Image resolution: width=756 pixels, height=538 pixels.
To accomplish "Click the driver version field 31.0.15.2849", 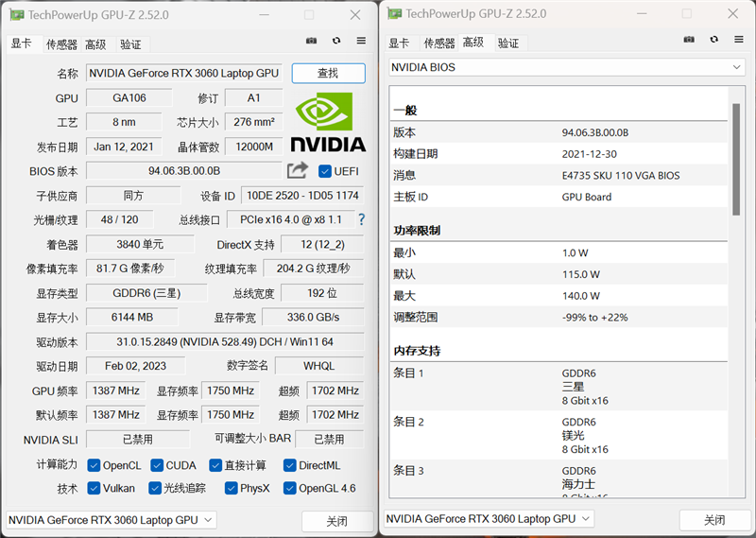I will coord(225,341).
